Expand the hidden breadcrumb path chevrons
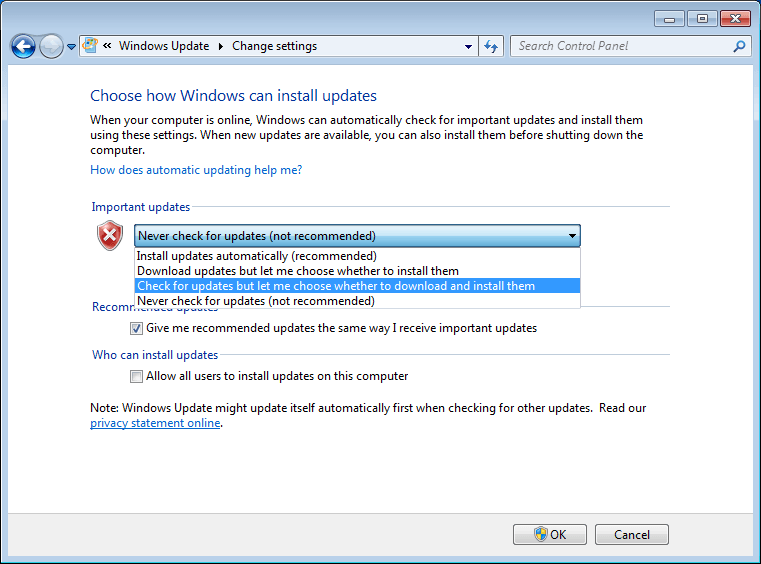 tap(107, 46)
